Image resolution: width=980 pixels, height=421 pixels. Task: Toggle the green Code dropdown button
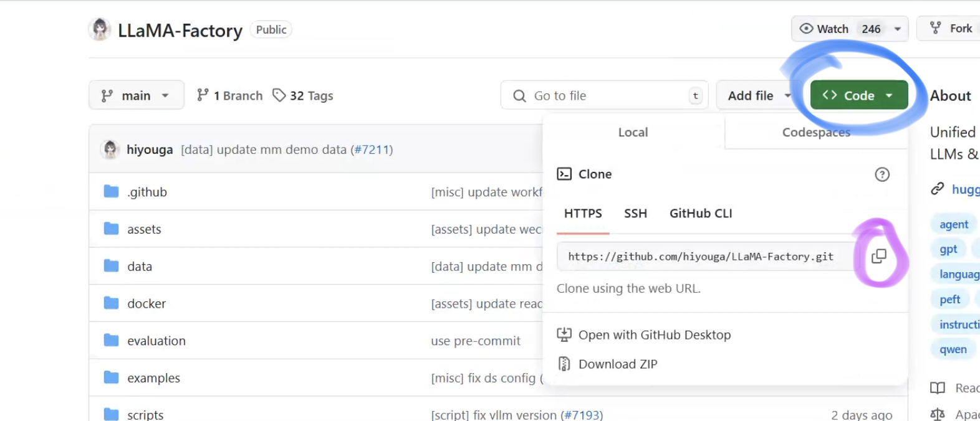(859, 95)
